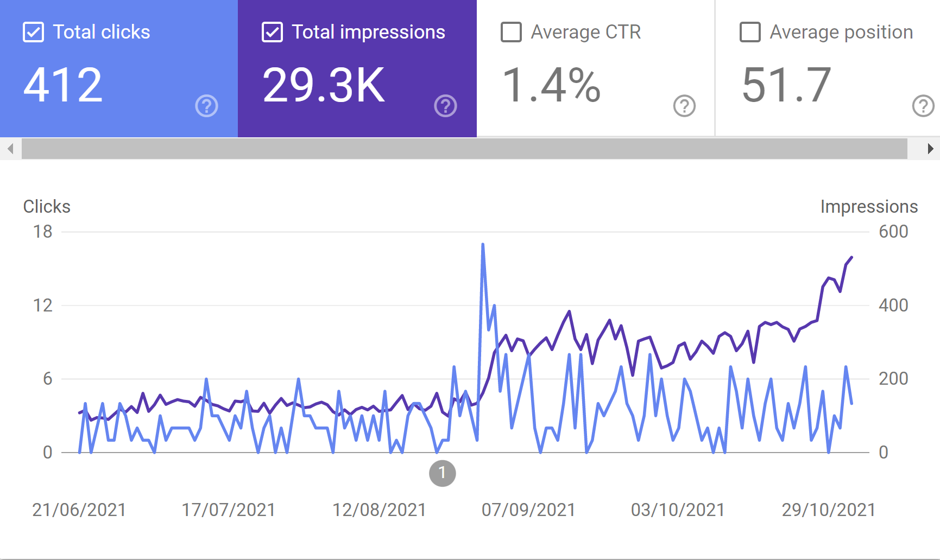Click the 600 impressions axis value
The width and height of the screenshot is (940, 560).
point(893,232)
